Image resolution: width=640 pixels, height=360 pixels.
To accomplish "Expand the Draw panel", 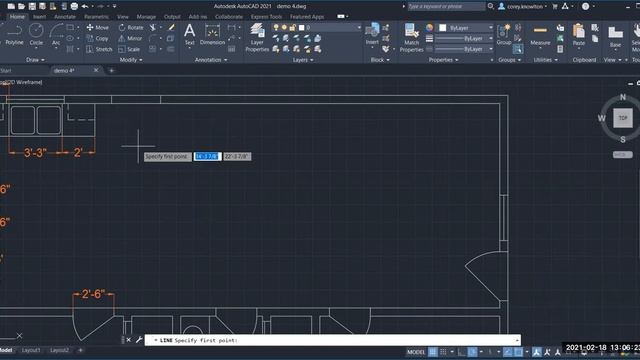I will pos(35,60).
